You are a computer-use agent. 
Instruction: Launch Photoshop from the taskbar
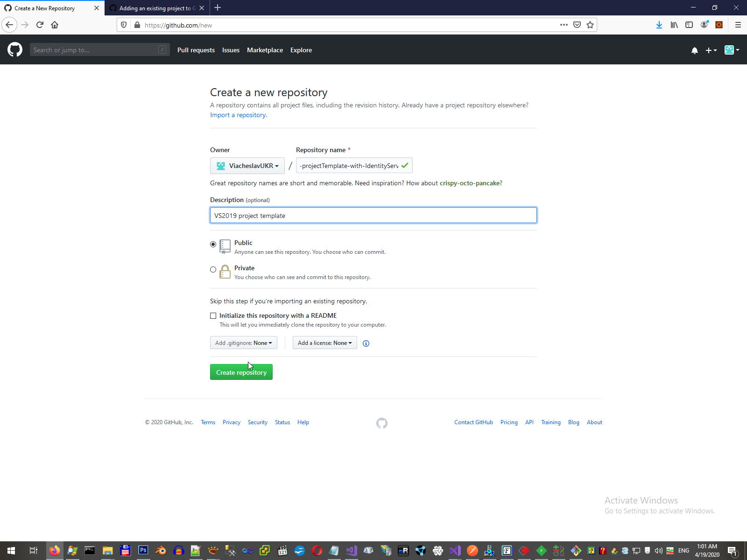(x=143, y=551)
